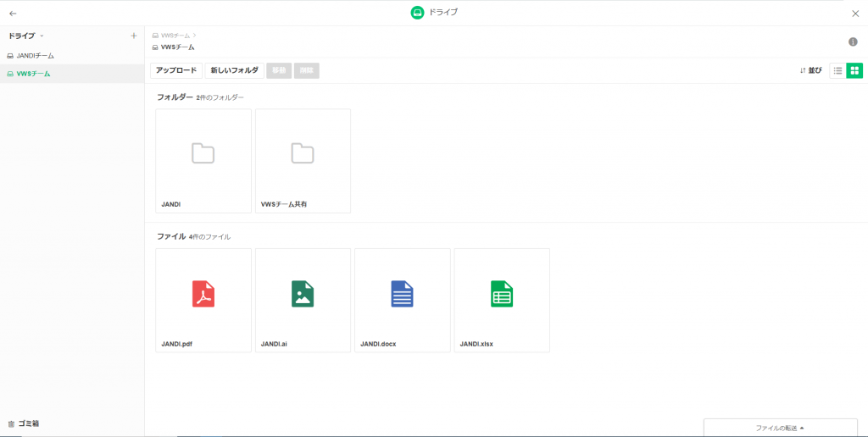The width and height of the screenshot is (868, 437).
Task: Select the JANDI.ai image file icon
Action: point(303,294)
